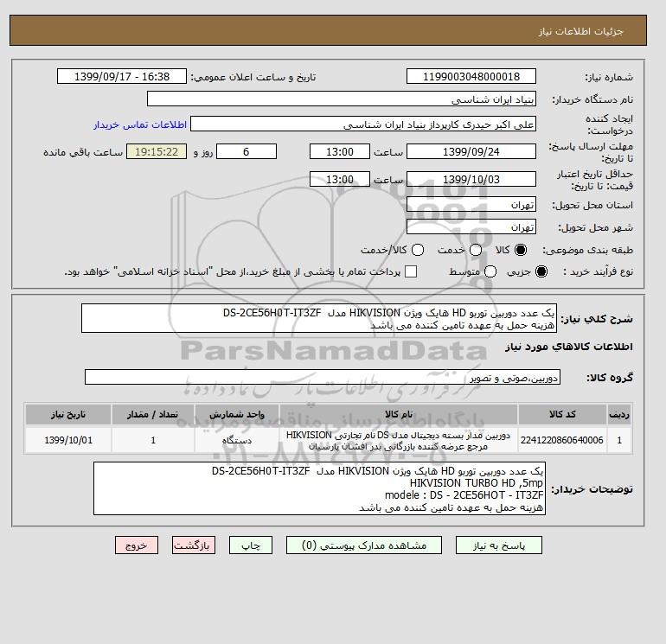Select the متوسط purchase type radio
666x644 pixels.
(490, 271)
